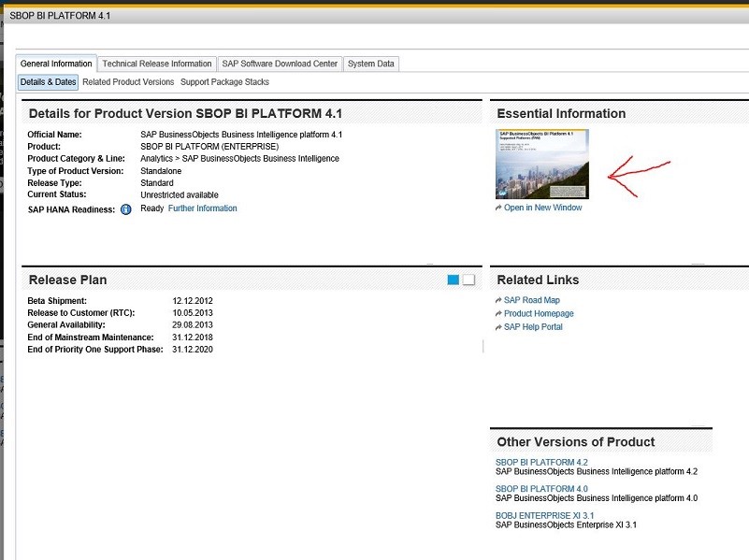Click End of Mainstream Maintenance date 31.12.2018
749x560 pixels.
click(x=193, y=337)
